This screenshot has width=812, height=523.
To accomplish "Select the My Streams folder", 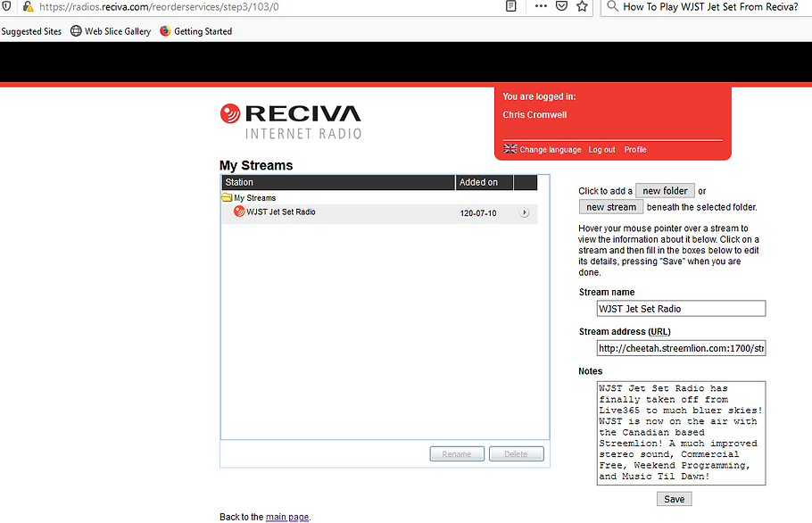I will pyautogui.click(x=255, y=198).
